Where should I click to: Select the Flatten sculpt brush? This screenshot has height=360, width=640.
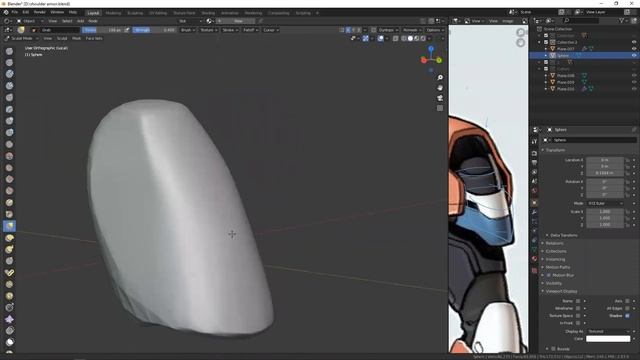(x=9, y=168)
